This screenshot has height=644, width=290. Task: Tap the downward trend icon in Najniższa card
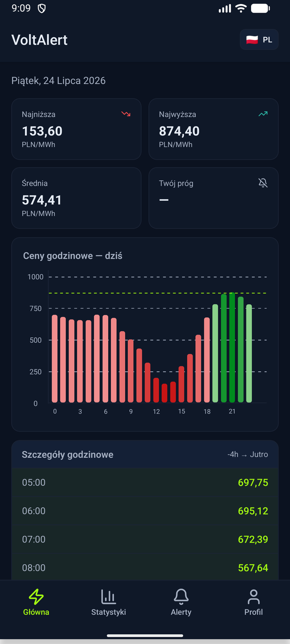[x=126, y=114]
